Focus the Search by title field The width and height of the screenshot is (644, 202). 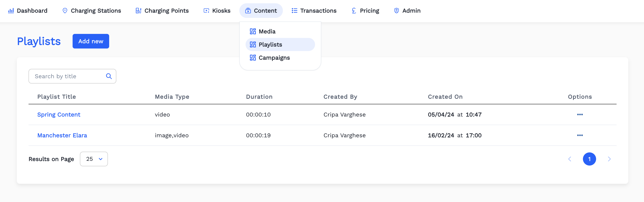coord(67,76)
